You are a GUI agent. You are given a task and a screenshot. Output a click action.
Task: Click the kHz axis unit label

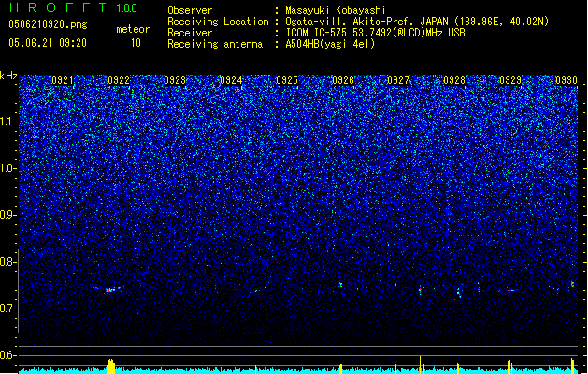tap(8, 76)
